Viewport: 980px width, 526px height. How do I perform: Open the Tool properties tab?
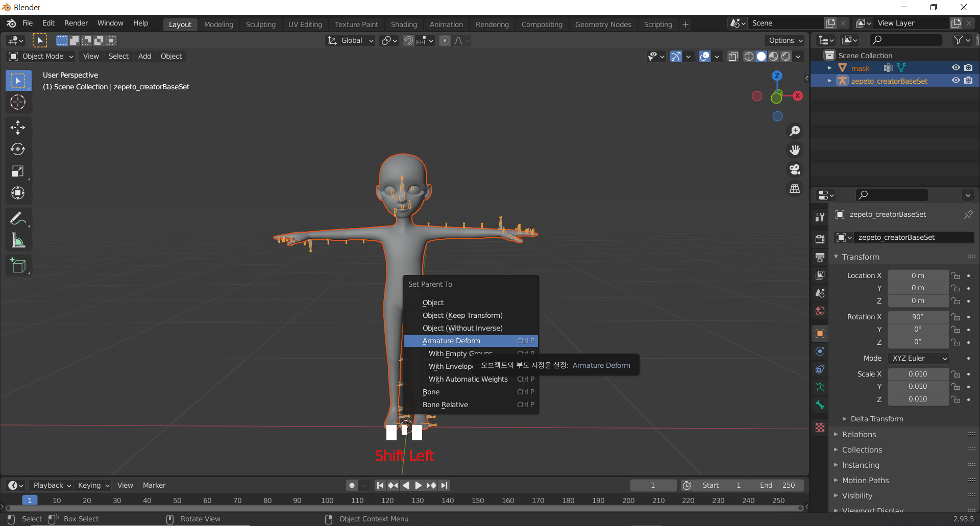820,217
